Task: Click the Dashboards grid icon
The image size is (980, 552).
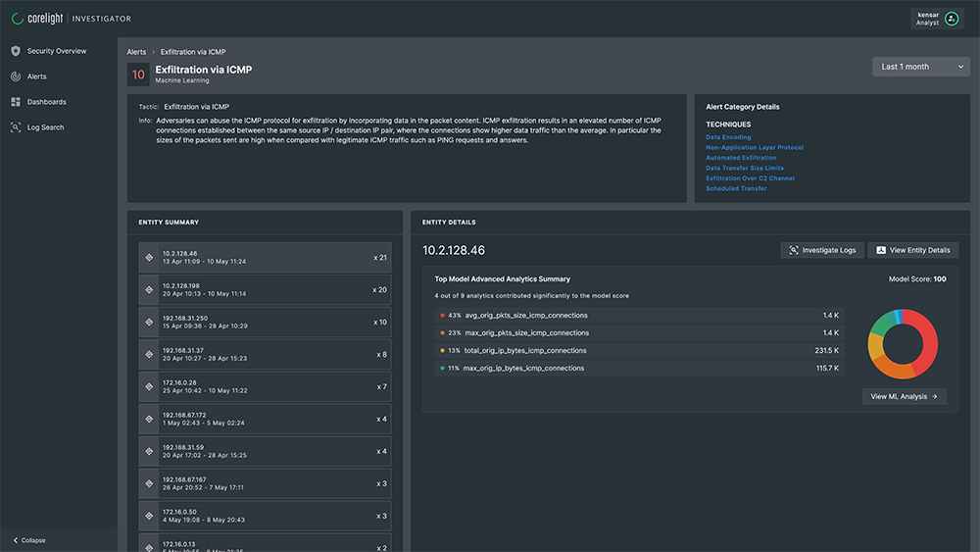Action: click(x=16, y=102)
